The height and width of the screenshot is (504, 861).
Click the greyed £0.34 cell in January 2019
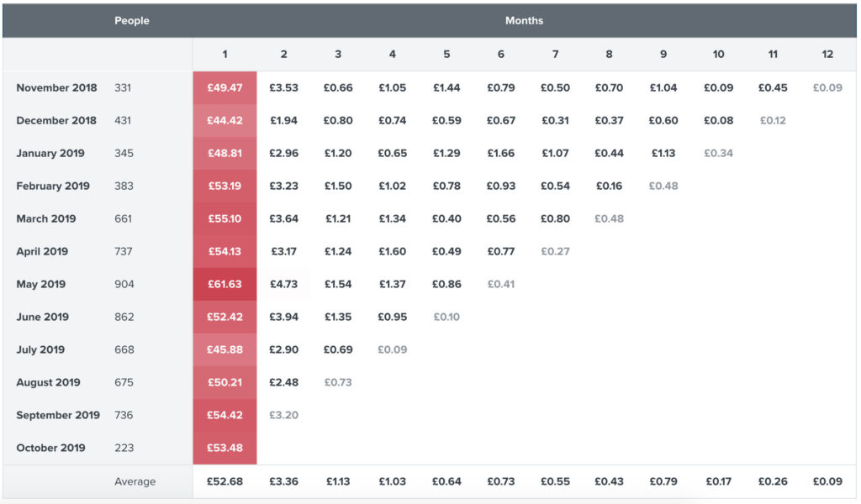tap(718, 153)
